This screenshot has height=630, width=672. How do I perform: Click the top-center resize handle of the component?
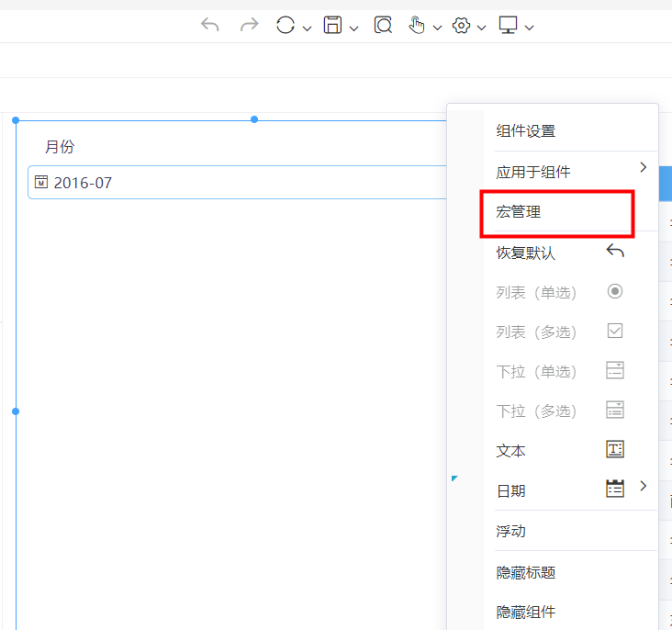(x=254, y=119)
